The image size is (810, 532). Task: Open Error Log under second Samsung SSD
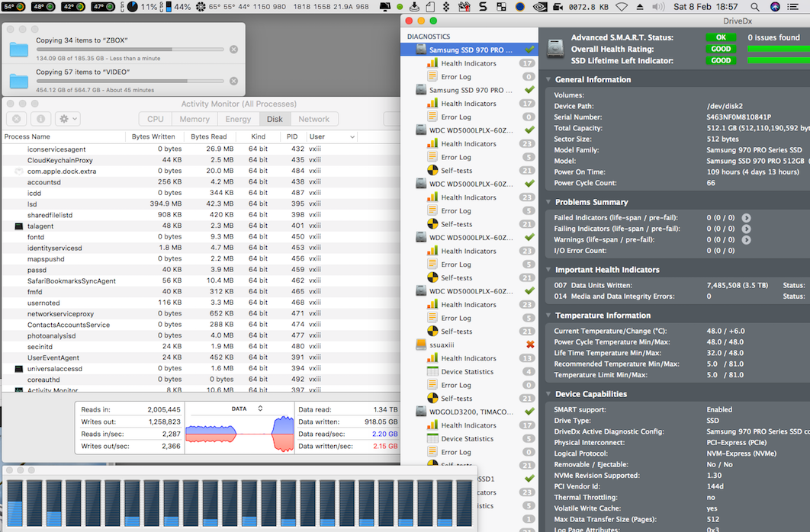pyautogui.click(x=456, y=117)
